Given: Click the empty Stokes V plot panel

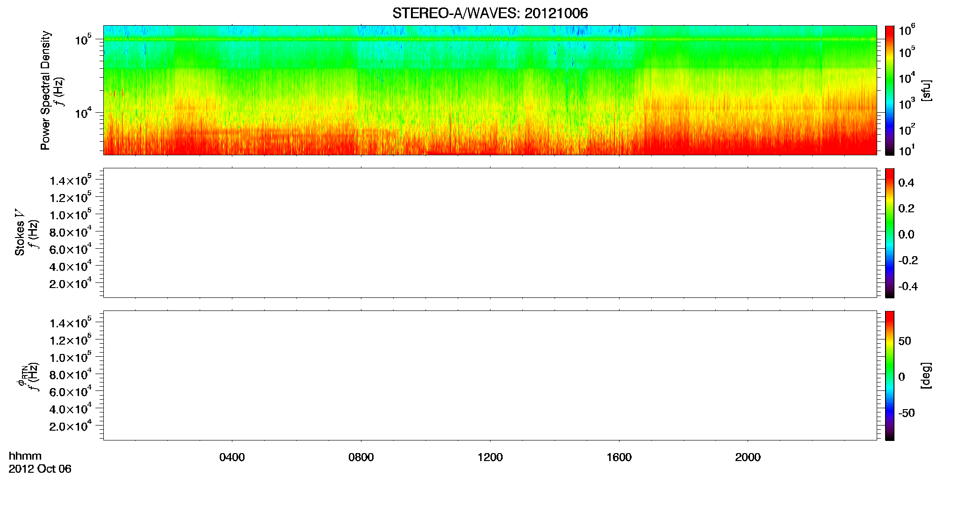Looking at the screenshot, I should pos(490,233).
